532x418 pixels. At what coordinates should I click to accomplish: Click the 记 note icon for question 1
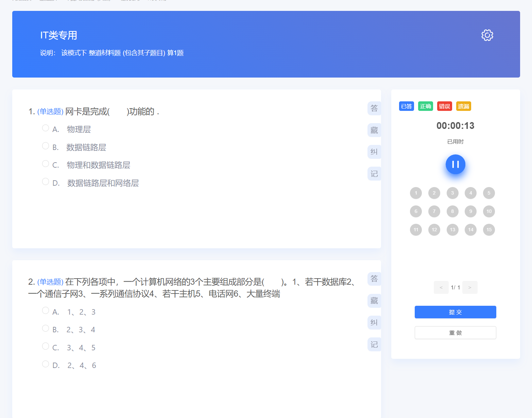(374, 173)
